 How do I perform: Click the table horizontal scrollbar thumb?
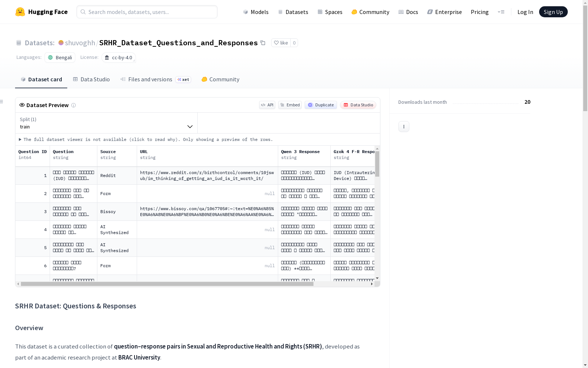click(167, 284)
